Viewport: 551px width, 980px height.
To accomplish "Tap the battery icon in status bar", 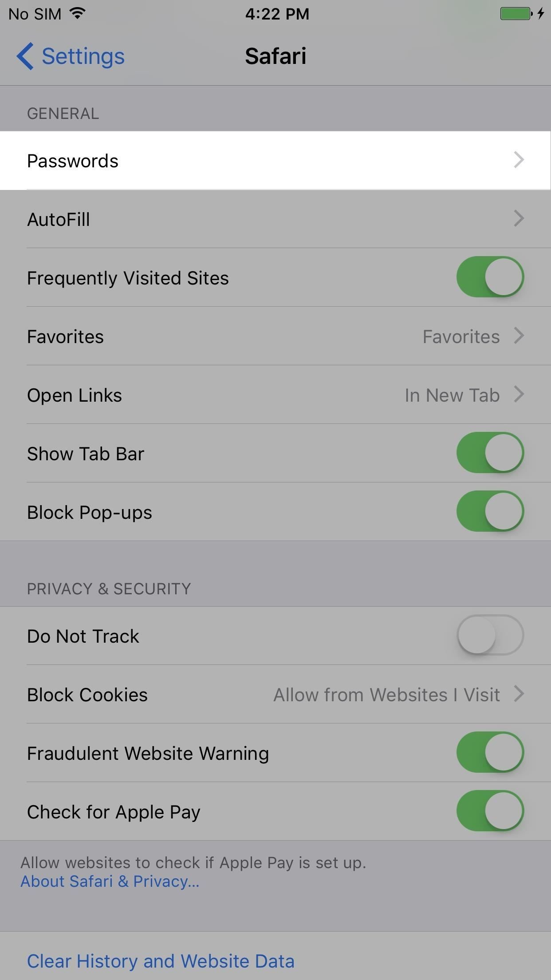I will (x=516, y=14).
